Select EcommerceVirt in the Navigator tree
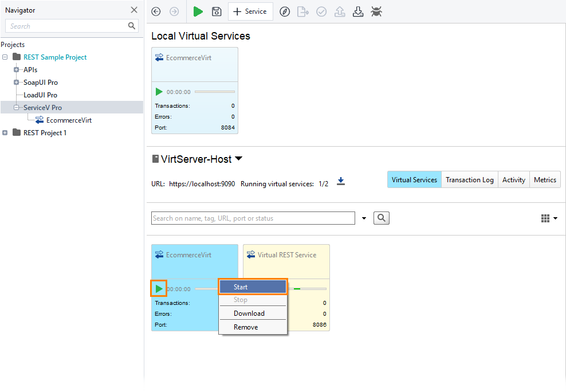 pos(69,120)
